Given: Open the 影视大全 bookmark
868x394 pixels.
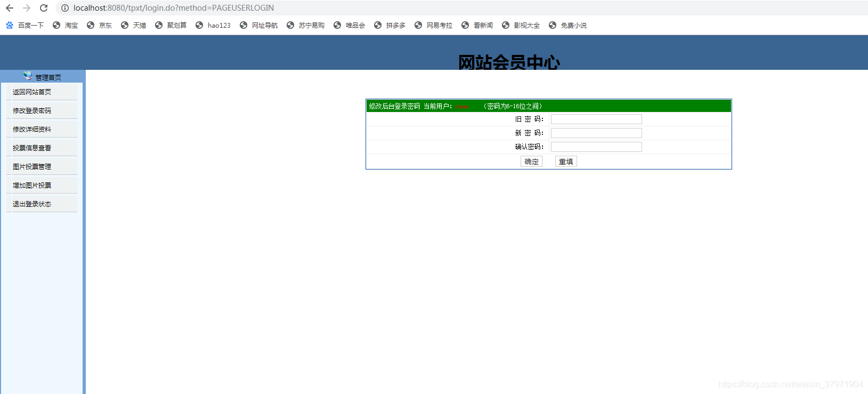Looking at the screenshot, I should 521,25.
